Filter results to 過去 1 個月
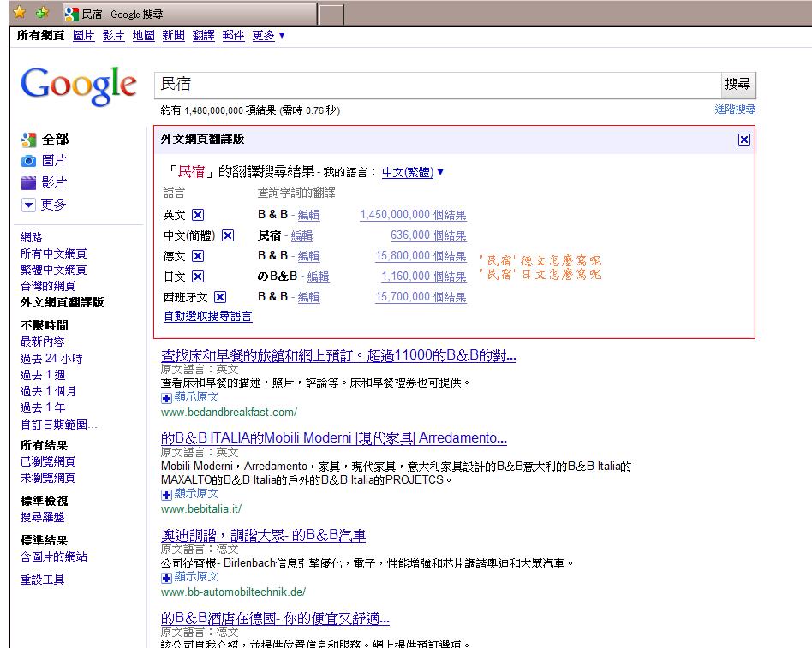 (x=48, y=391)
